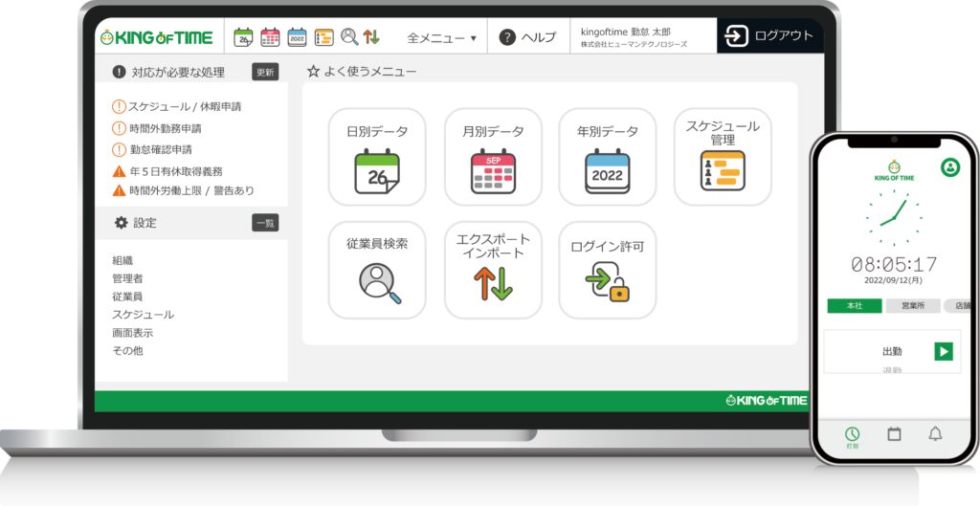Open the ヘルプ help menu
980x506 pixels.
[527, 37]
